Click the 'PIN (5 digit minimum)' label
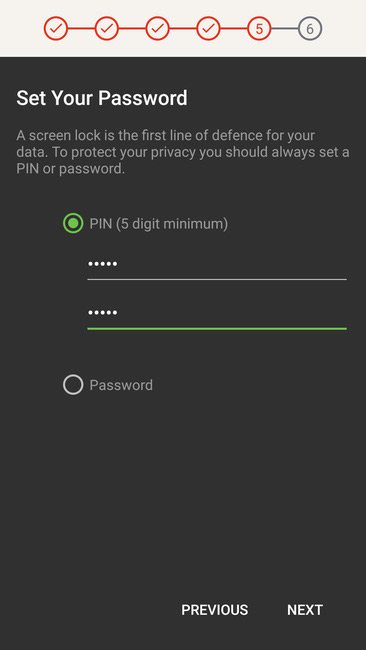 pyautogui.click(x=159, y=224)
